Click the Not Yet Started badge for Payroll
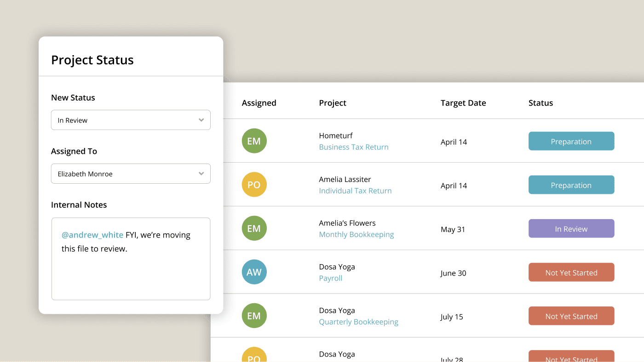The image size is (644, 362). coord(571,272)
